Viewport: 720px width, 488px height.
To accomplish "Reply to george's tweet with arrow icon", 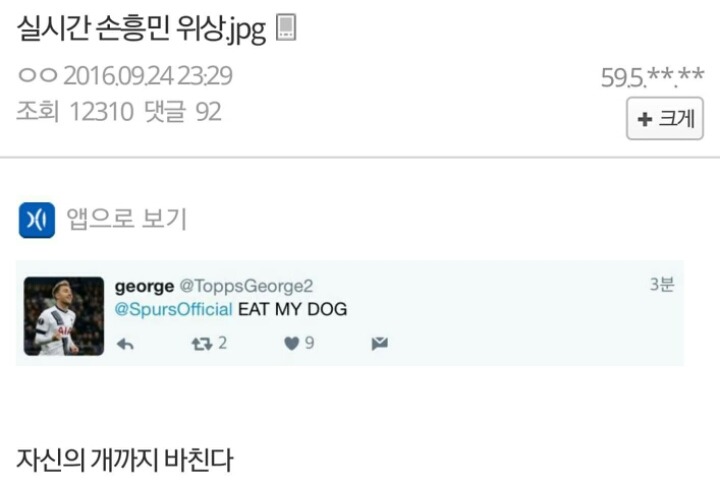I will point(125,344).
